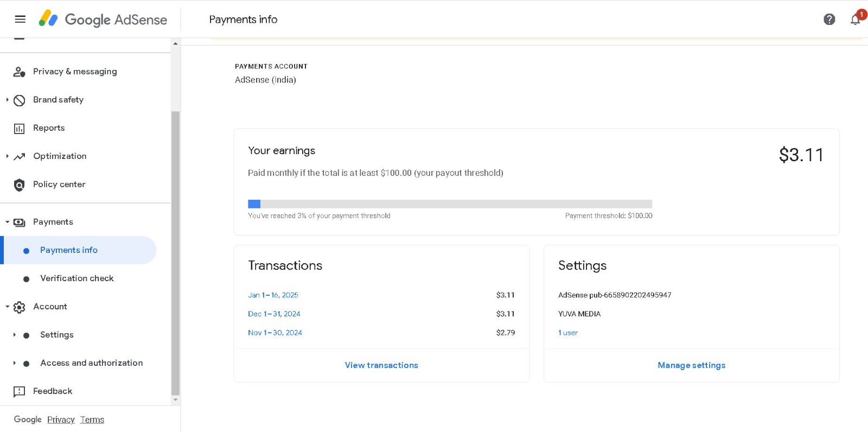
Task: Click the Optimization trend-arrow icon
Action: point(20,156)
